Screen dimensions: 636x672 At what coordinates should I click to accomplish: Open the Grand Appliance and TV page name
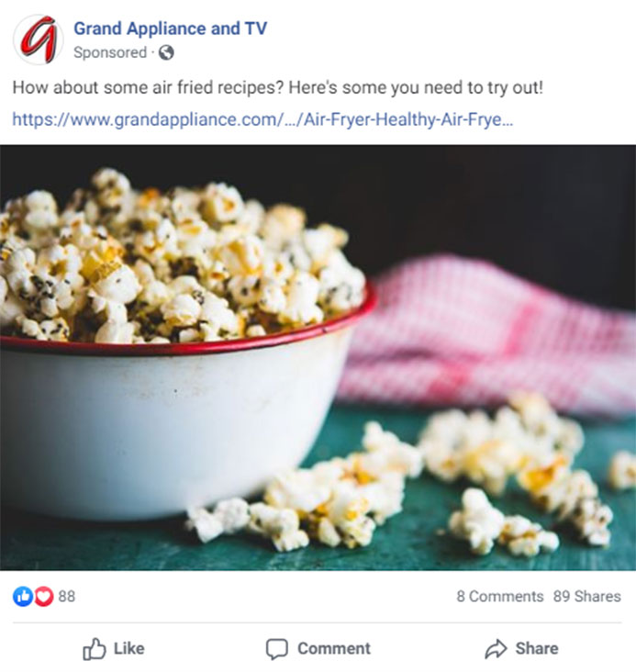click(170, 28)
